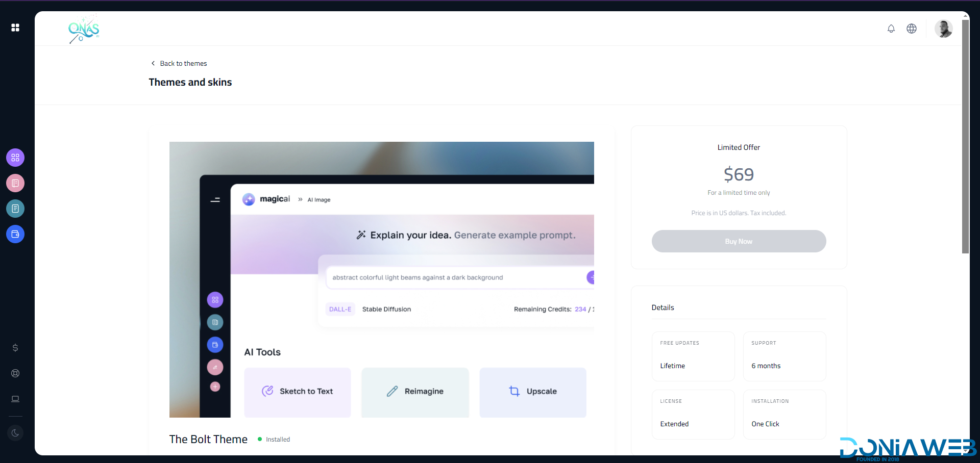This screenshot has height=463, width=980.
Task: Click the dollar sign sidebar icon
Action: [15, 348]
